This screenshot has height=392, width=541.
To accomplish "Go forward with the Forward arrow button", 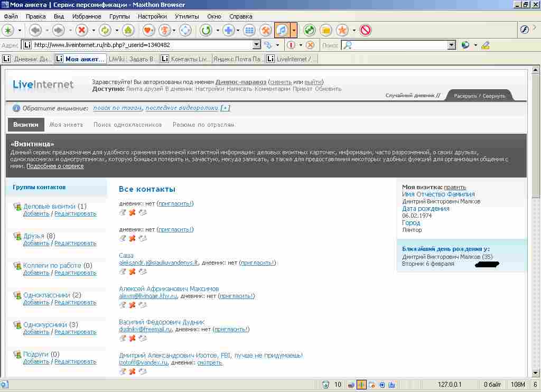I will coord(58,30).
